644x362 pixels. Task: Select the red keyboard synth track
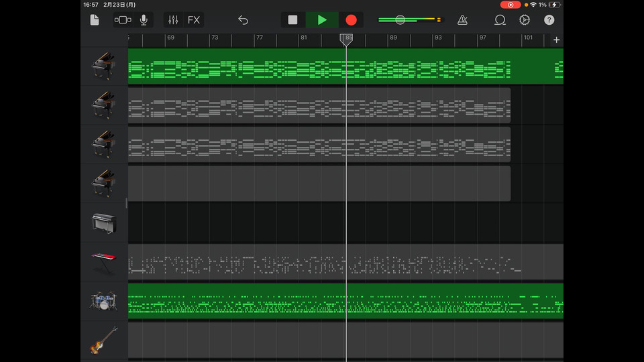click(103, 263)
